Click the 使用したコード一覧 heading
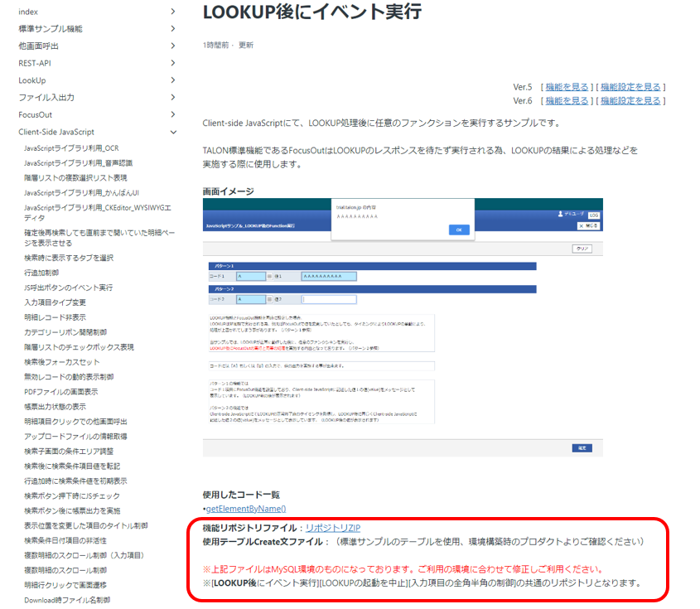 tap(241, 495)
